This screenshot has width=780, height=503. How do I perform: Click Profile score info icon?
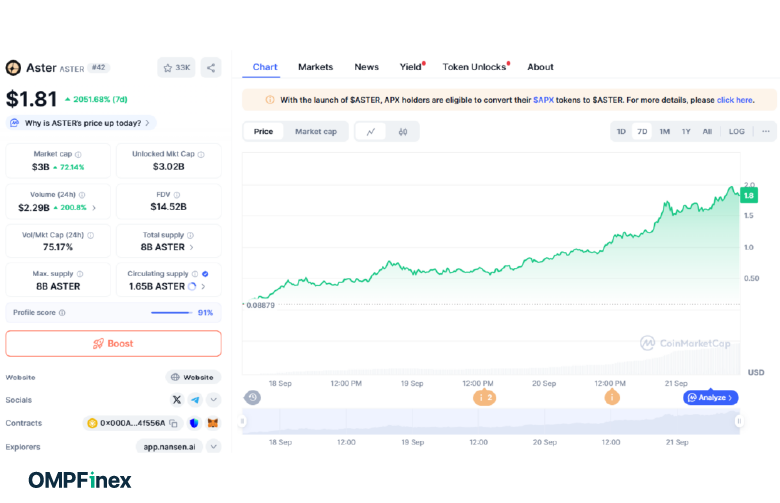pyautogui.click(x=62, y=312)
